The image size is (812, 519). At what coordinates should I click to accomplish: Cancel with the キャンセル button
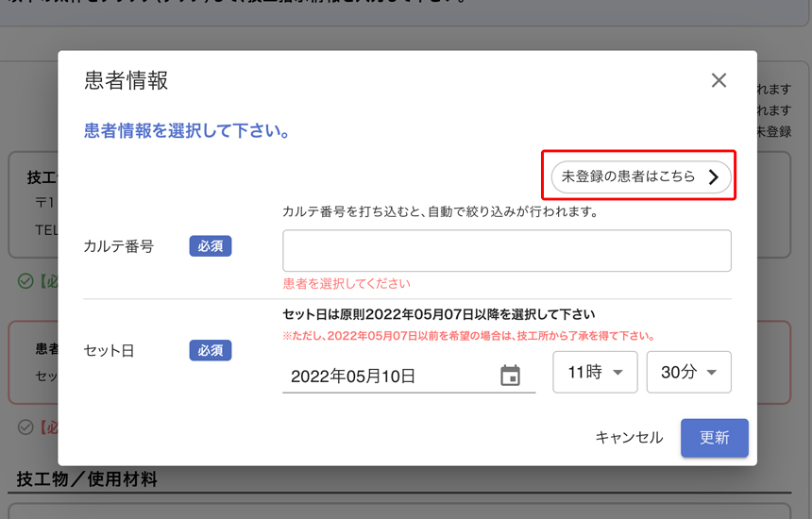pyautogui.click(x=629, y=438)
